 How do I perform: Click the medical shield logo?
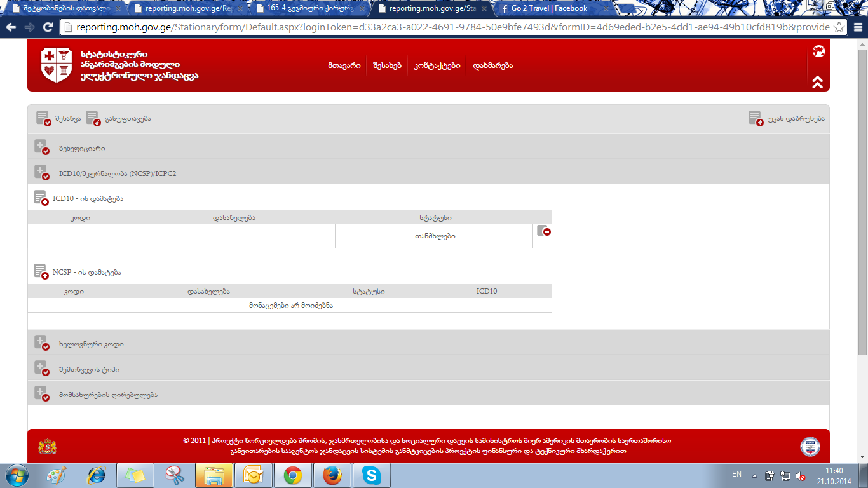(x=57, y=65)
